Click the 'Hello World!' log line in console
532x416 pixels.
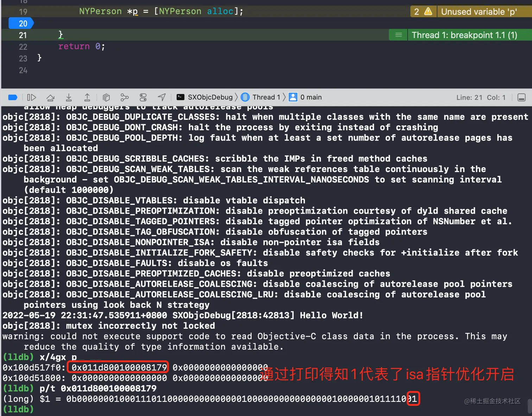[x=183, y=315]
